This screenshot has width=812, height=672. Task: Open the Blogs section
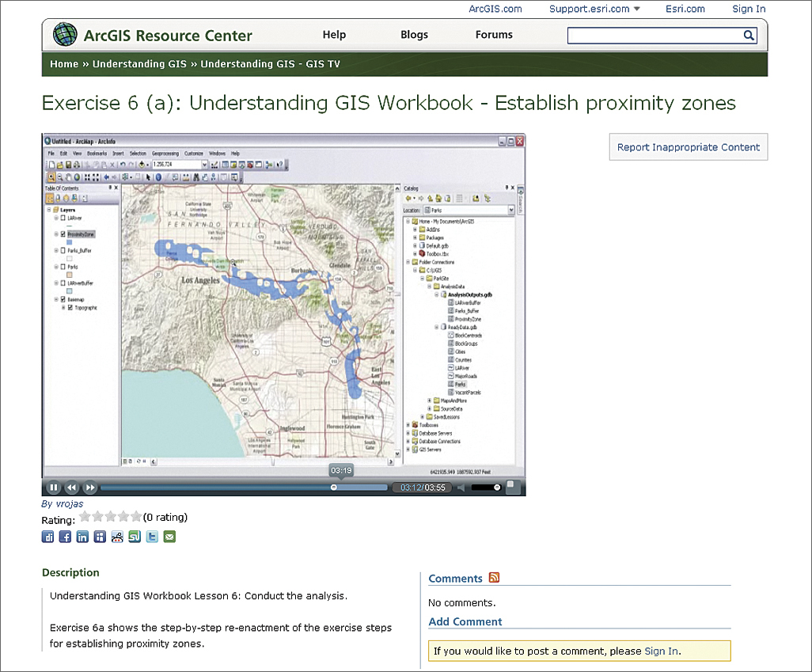(x=414, y=35)
